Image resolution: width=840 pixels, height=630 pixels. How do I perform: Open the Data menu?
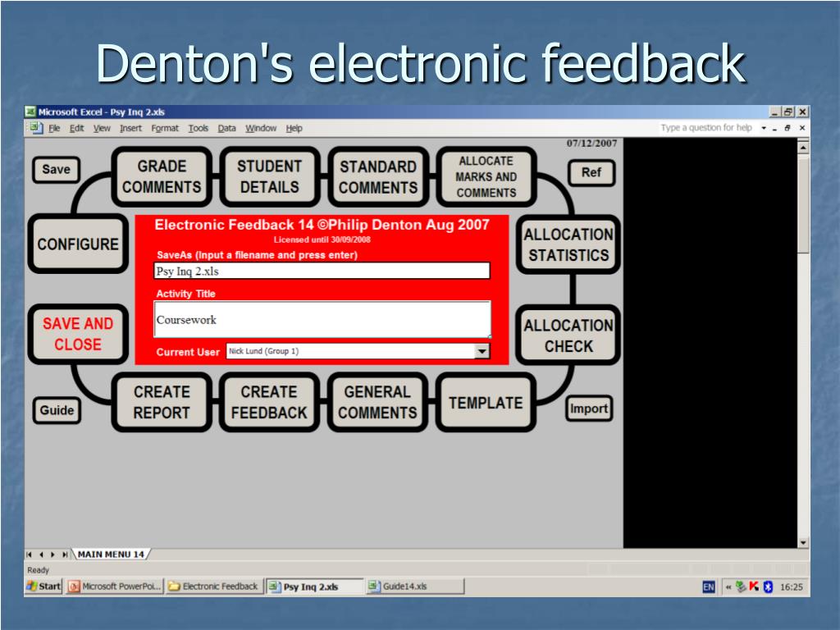(226, 128)
